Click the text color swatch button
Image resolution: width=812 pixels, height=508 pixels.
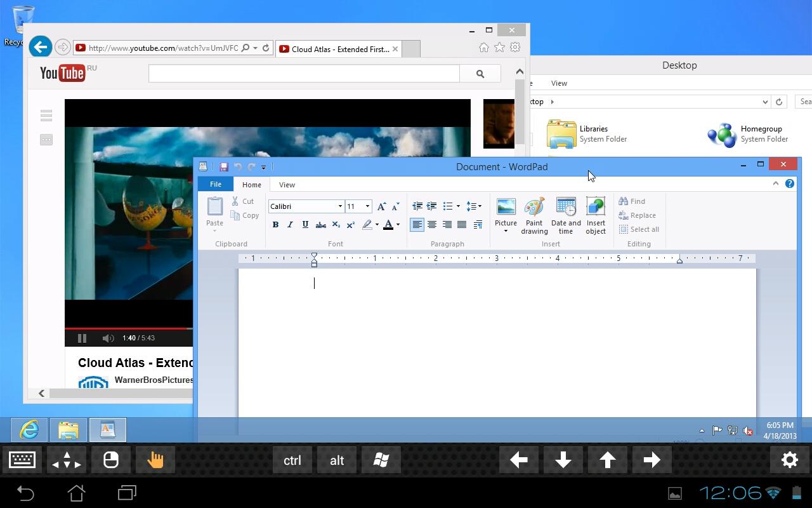tap(388, 225)
